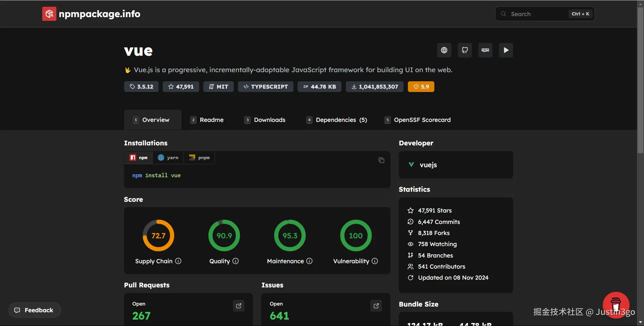Image resolution: width=644 pixels, height=326 pixels.
Task: Open the npm registry icon button
Action: [x=485, y=50]
